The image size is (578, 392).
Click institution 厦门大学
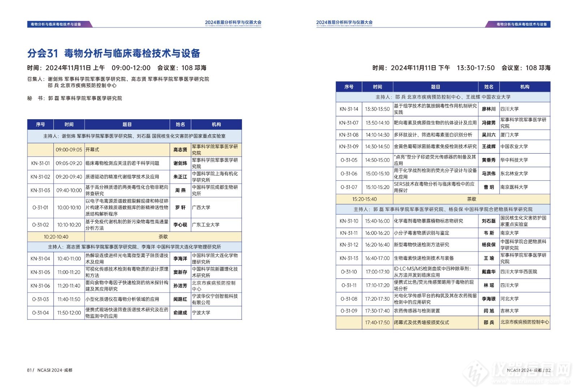pos(509,135)
